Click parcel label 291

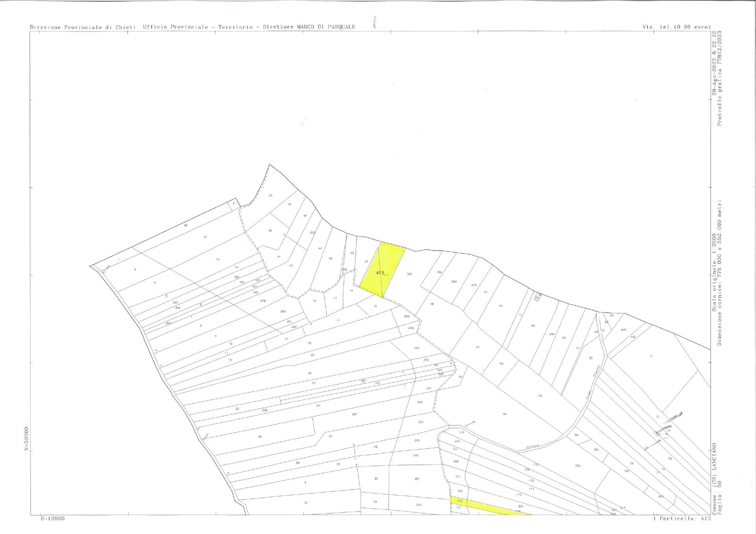coord(417,479)
